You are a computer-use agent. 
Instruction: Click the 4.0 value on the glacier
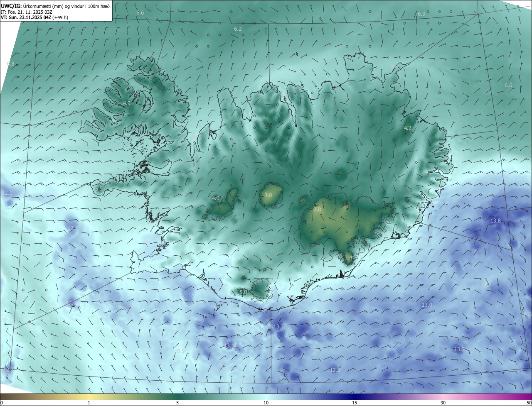pos(216,198)
